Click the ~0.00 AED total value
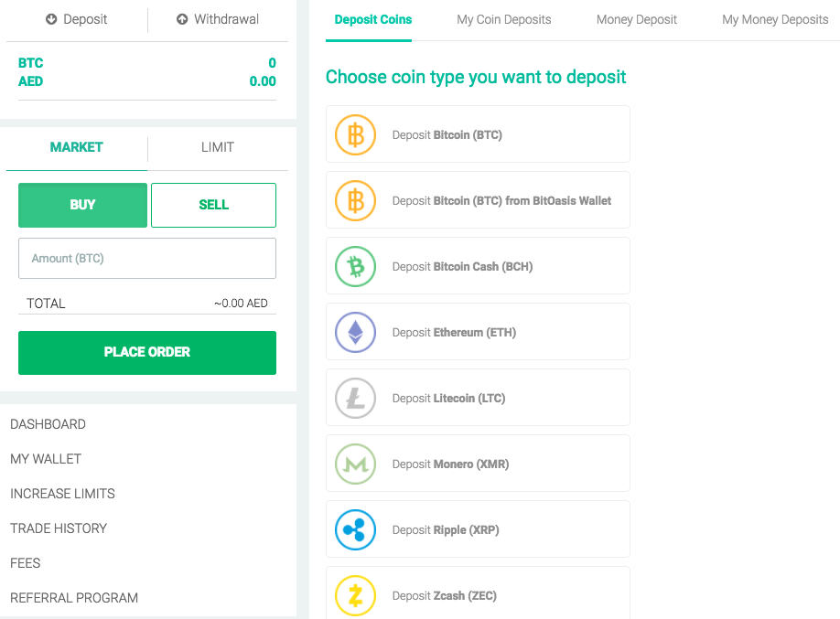Viewport: 840px width, 619px height. pyautogui.click(x=241, y=303)
